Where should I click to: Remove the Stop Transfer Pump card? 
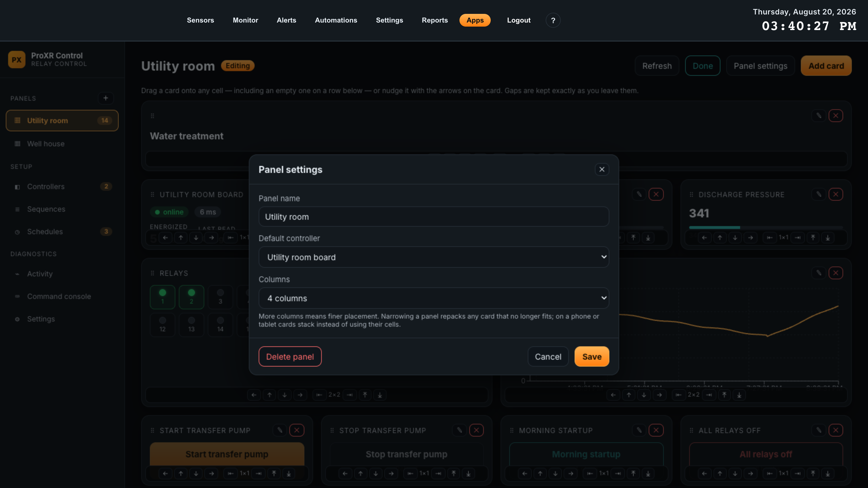[476, 430]
